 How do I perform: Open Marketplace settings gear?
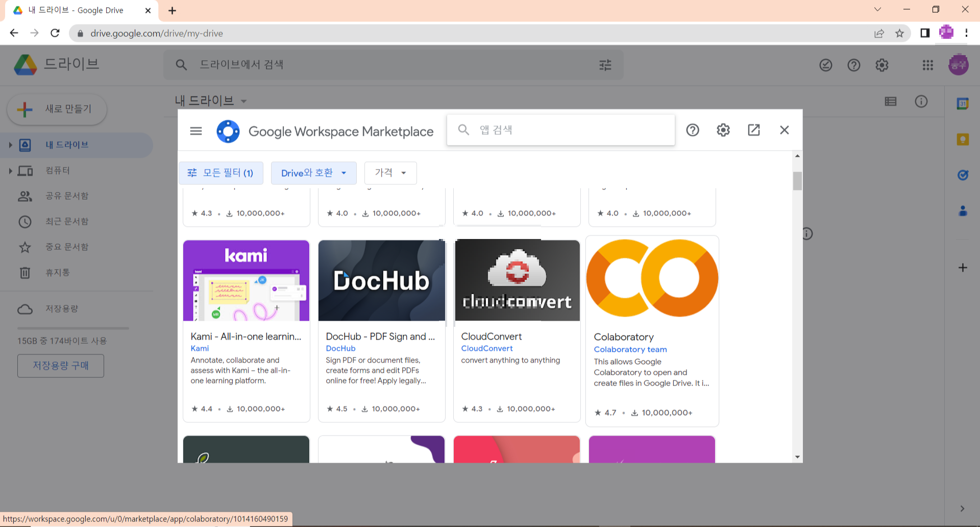coord(723,130)
